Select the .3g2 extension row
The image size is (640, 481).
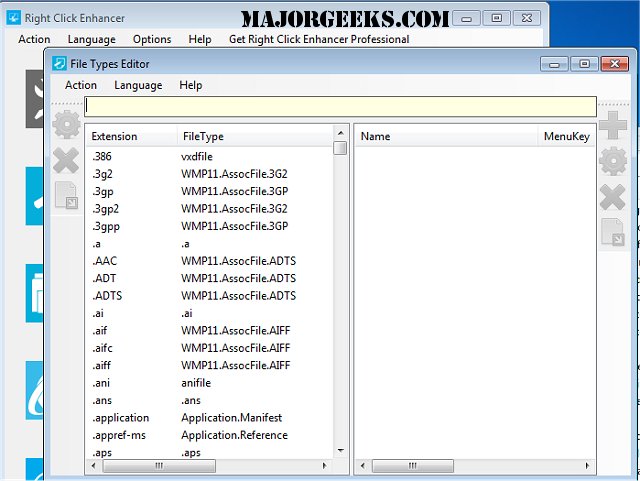point(210,174)
